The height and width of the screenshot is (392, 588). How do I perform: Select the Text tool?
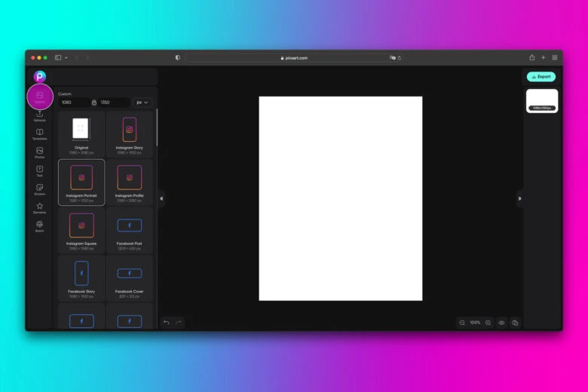pyautogui.click(x=39, y=170)
